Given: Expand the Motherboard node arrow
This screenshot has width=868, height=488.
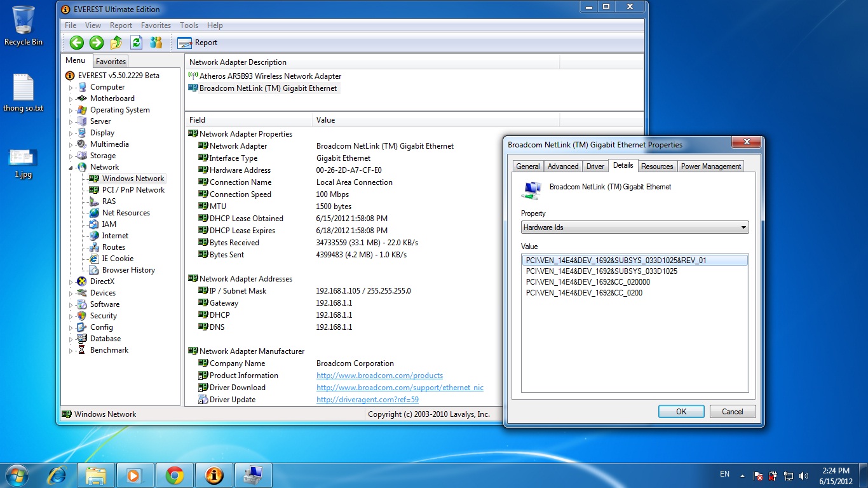Looking at the screenshot, I should pyautogui.click(x=71, y=99).
